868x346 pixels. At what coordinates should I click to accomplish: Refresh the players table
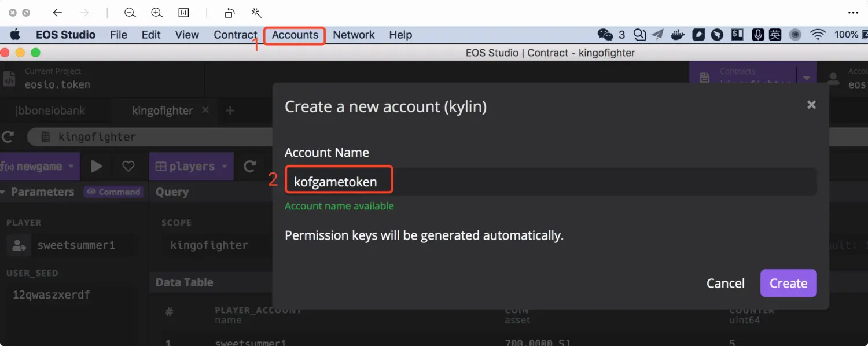pos(249,167)
